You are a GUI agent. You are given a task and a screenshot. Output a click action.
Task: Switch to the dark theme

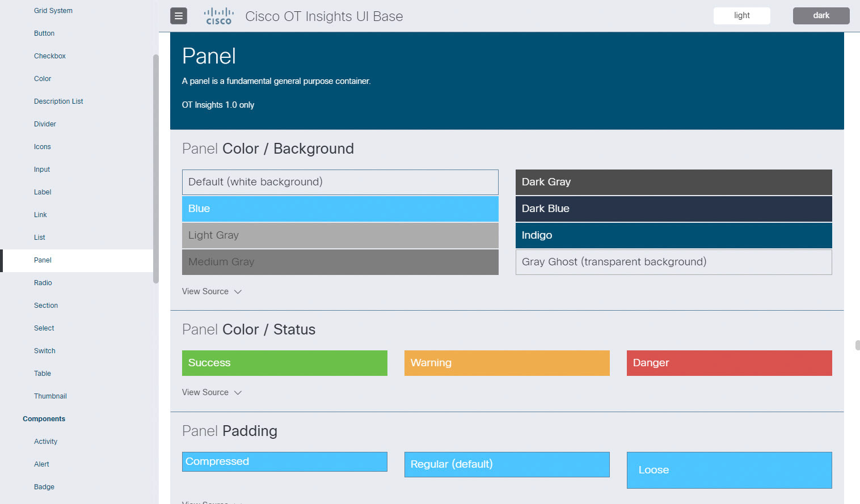click(821, 16)
